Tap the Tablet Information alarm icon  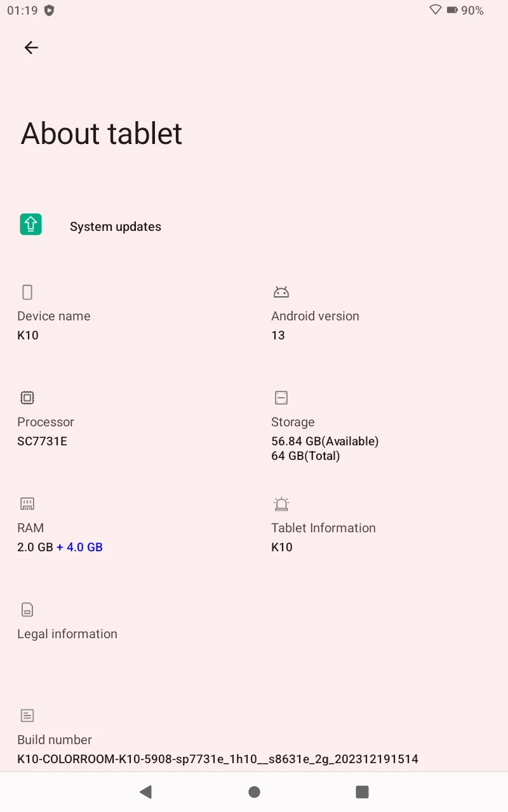281,504
